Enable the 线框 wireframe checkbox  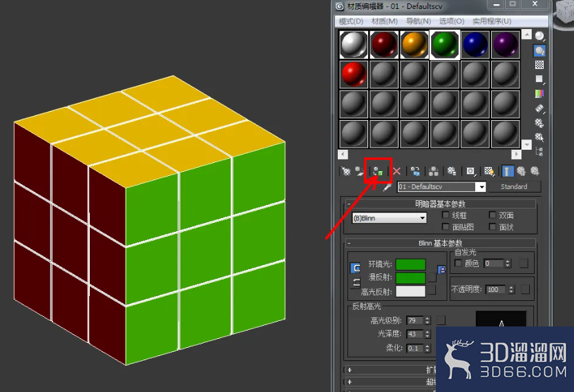446,215
